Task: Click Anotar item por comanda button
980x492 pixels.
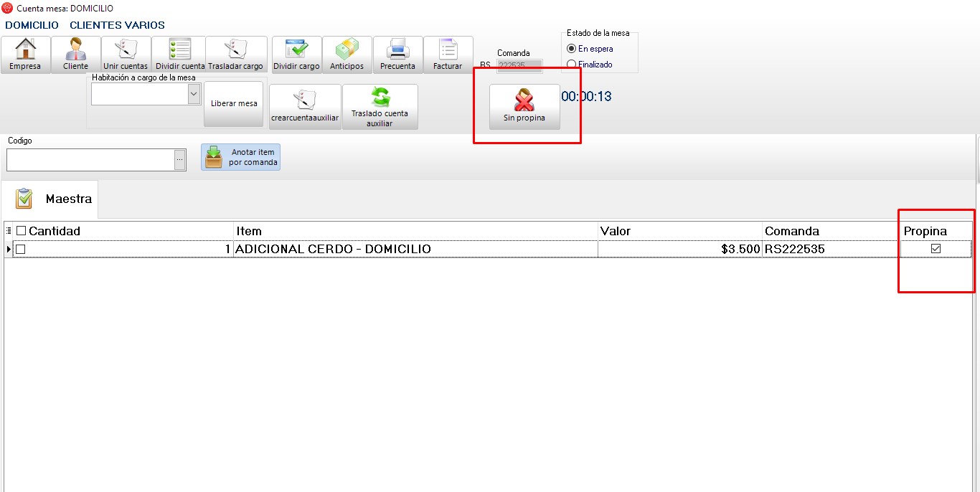Action: click(x=240, y=157)
